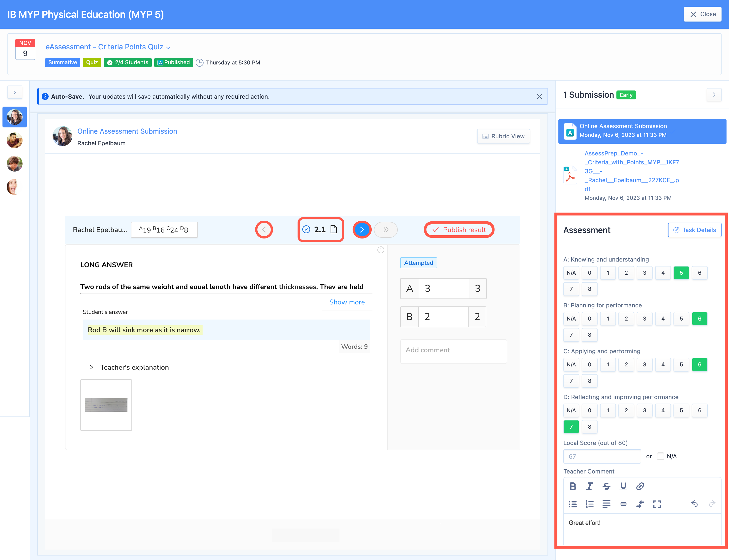Click Publish result
This screenshot has width=729, height=560.
pyautogui.click(x=459, y=230)
